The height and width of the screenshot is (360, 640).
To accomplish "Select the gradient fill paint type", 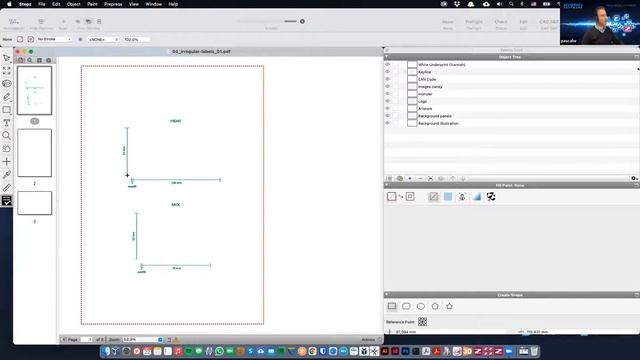I will [x=477, y=197].
